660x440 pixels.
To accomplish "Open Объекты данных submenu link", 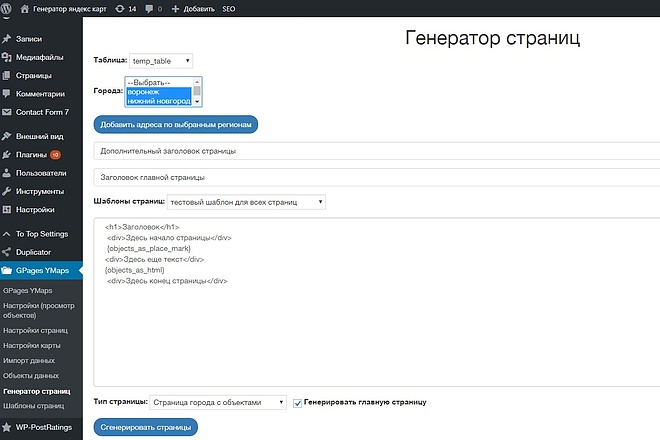I will click(x=31, y=376).
